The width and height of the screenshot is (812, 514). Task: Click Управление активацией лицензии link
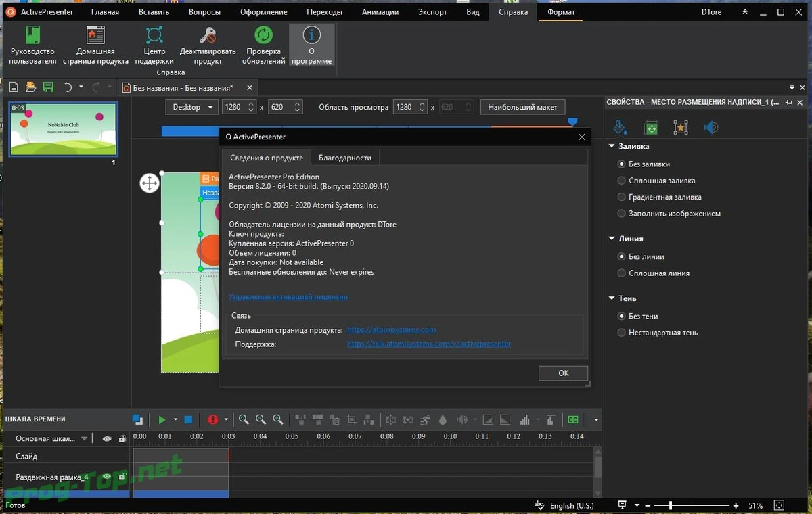click(288, 296)
